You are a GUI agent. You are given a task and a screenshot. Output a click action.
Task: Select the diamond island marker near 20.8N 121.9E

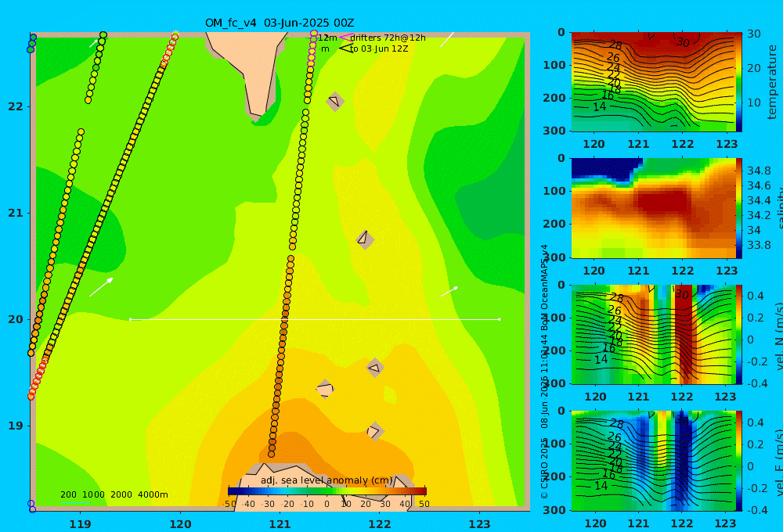365,239
